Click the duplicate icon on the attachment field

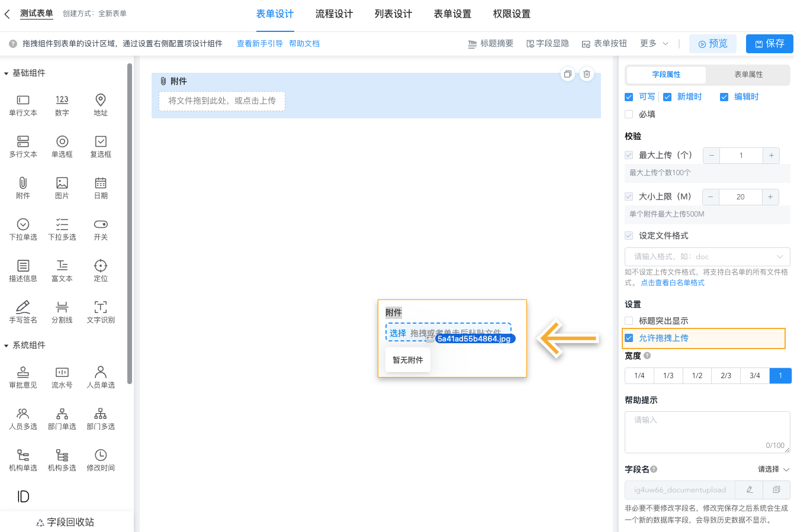(567, 74)
